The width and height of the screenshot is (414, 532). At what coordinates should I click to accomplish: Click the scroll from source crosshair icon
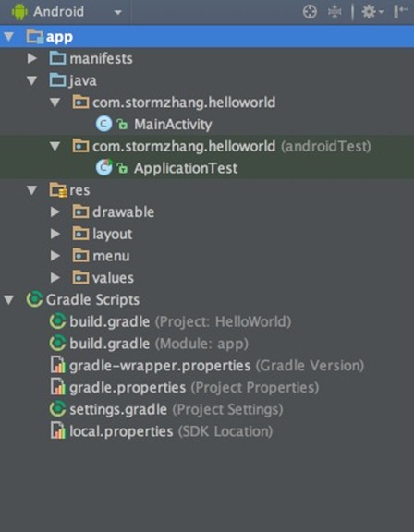310,12
